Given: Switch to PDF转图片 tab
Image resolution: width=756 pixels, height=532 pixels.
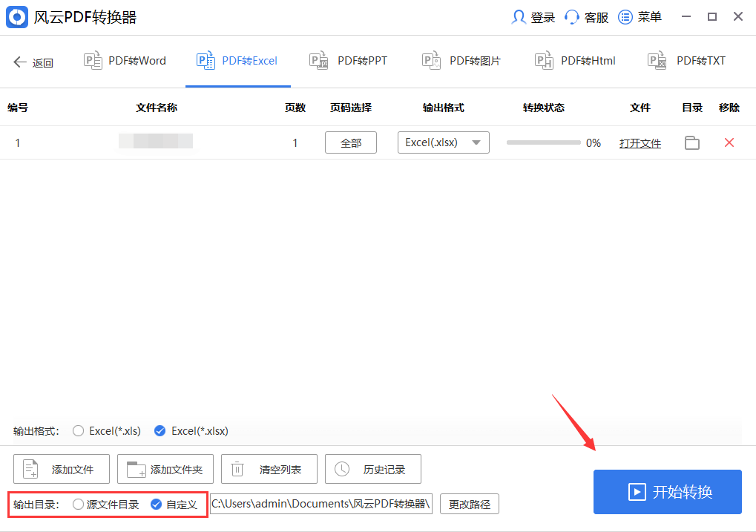Looking at the screenshot, I should (x=461, y=62).
